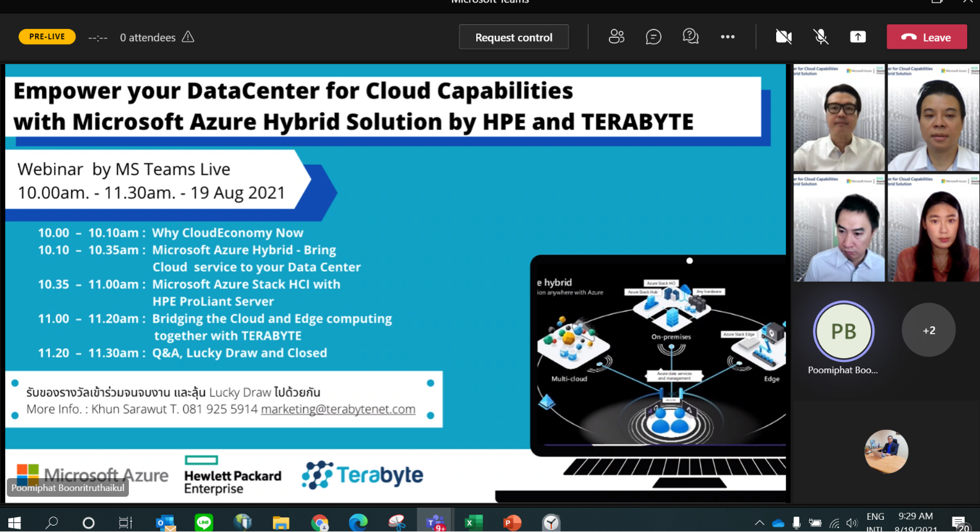Switch the ENG input language indicator

click(x=875, y=522)
